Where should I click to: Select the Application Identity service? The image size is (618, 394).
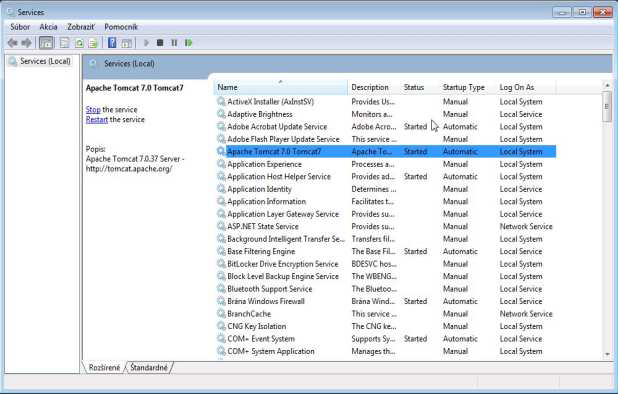point(386,189)
